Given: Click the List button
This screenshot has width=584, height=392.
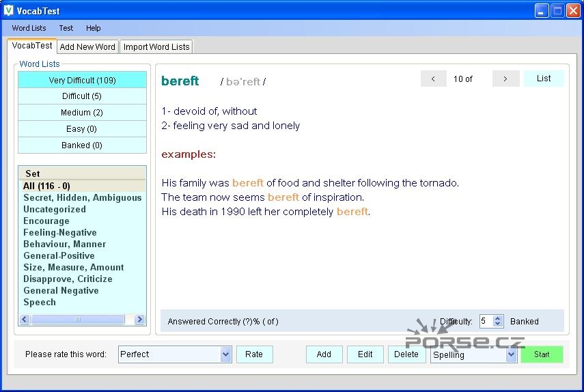Looking at the screenshot, I should coord(544,79).
